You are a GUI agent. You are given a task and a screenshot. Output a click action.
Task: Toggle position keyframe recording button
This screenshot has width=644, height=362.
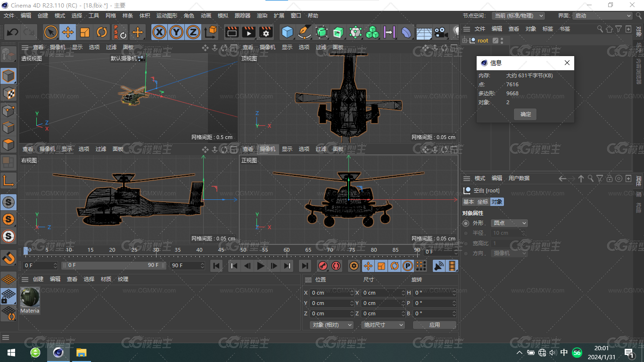368,266
